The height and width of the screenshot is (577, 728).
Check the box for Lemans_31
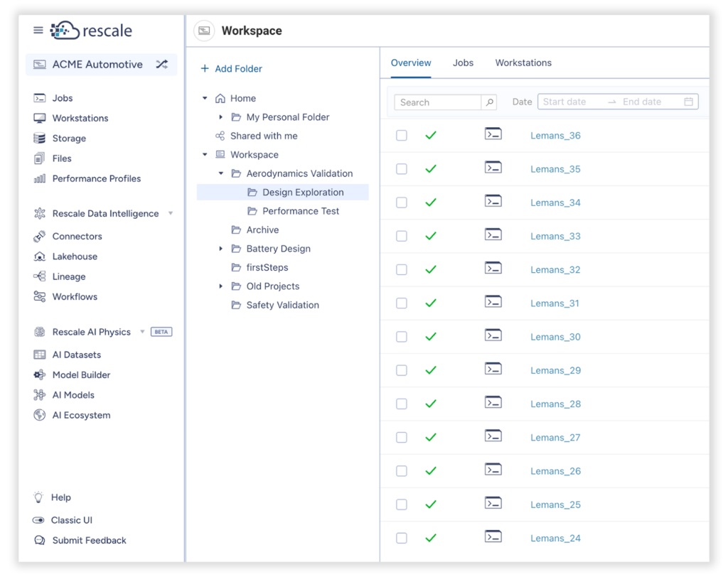tap(402, 303)
